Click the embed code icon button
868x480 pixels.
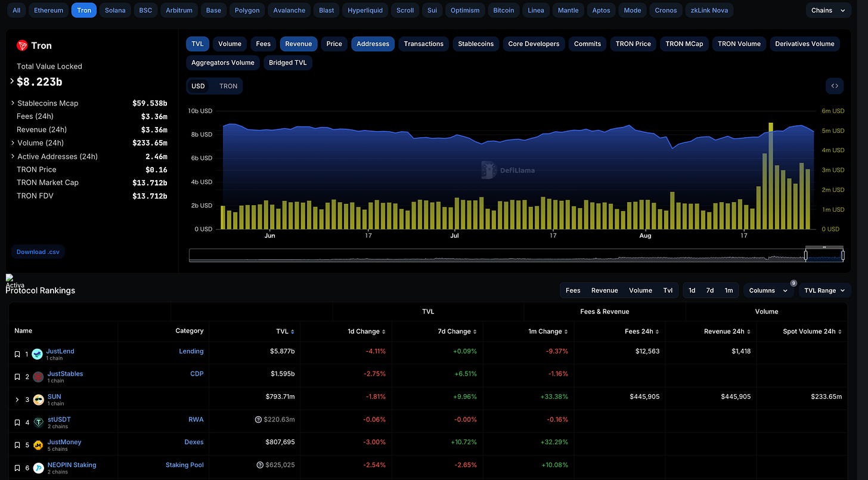(x=835, y=86)
